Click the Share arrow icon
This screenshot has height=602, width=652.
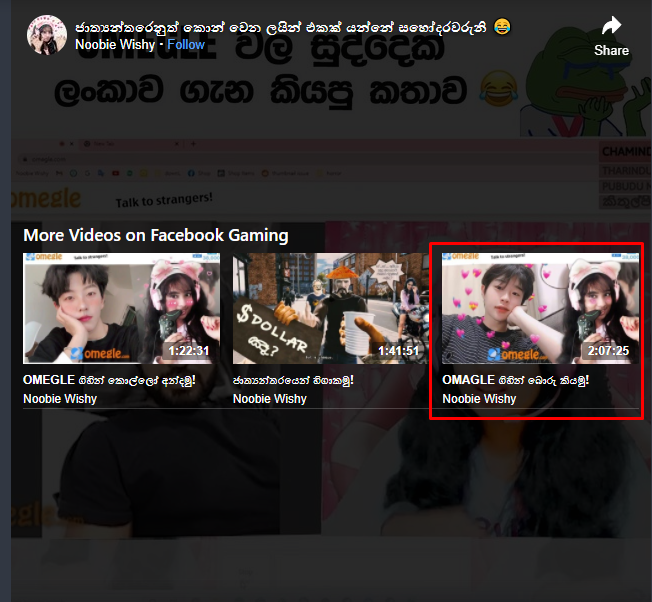[x=611, y=26]
